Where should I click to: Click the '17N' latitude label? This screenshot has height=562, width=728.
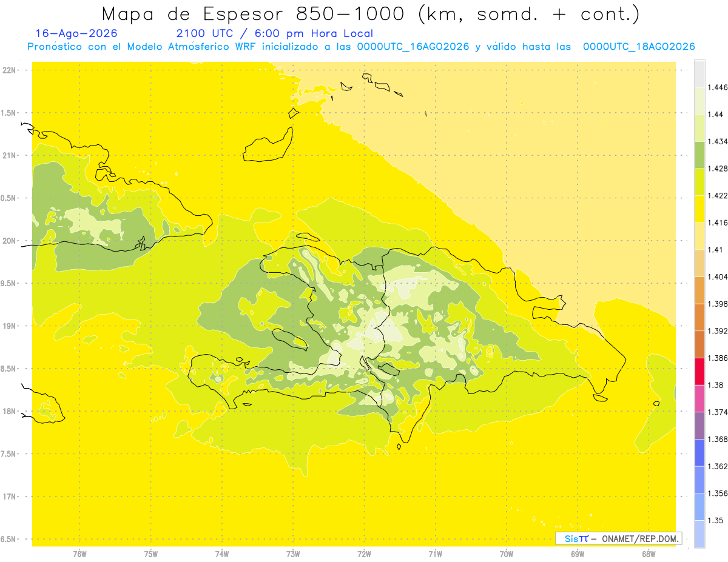point(9,497)
